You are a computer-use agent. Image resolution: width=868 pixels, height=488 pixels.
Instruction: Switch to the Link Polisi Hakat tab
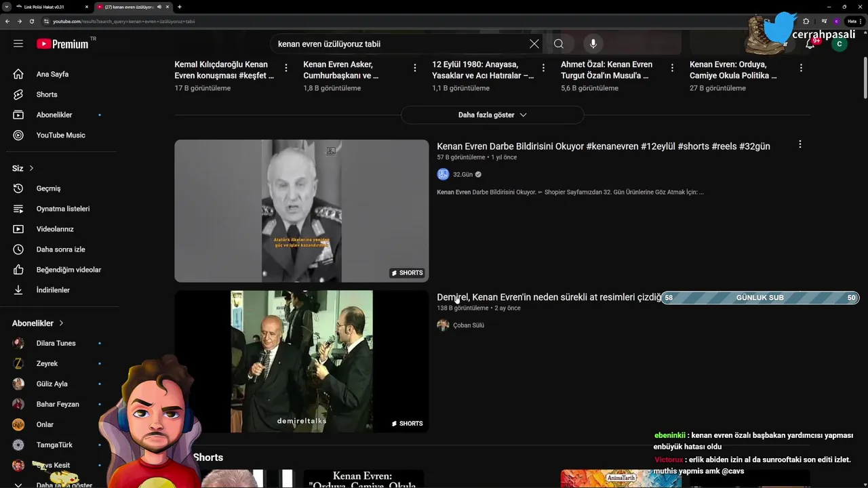tap(53, 7)
